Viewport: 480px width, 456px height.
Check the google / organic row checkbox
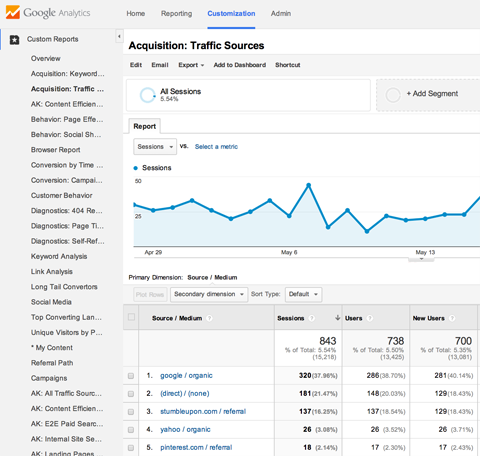(131, 376)
